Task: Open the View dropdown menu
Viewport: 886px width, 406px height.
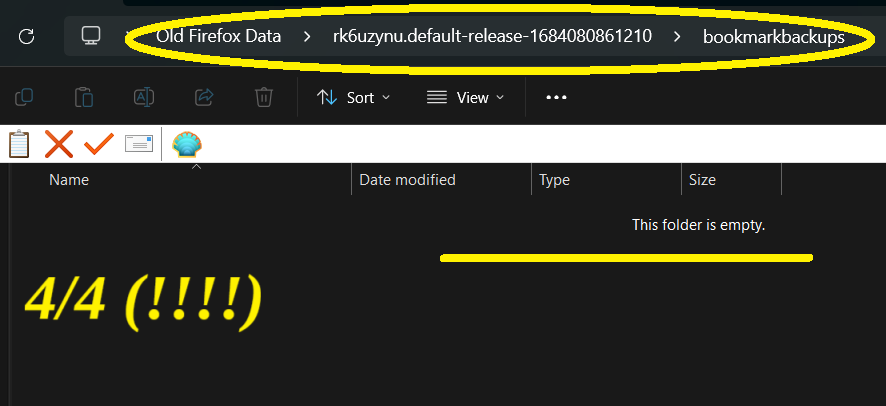Action: (x=465, y=97)
